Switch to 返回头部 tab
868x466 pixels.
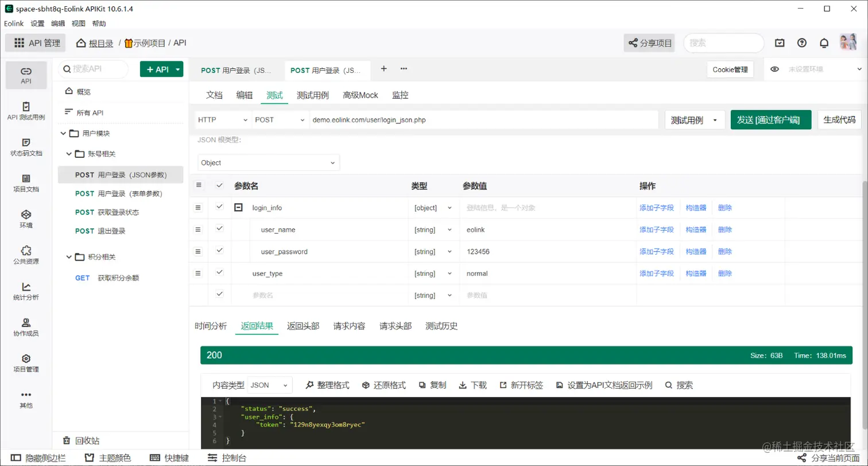303,326
